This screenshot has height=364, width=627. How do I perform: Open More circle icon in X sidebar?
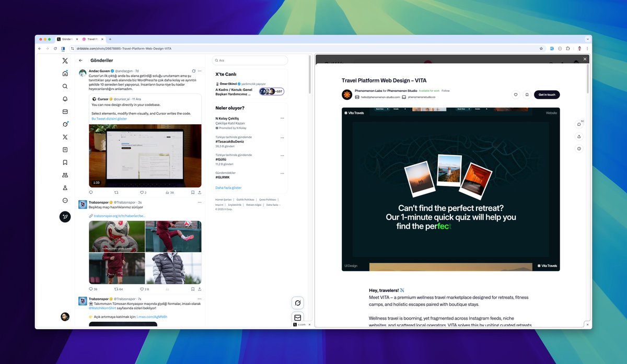65,200
